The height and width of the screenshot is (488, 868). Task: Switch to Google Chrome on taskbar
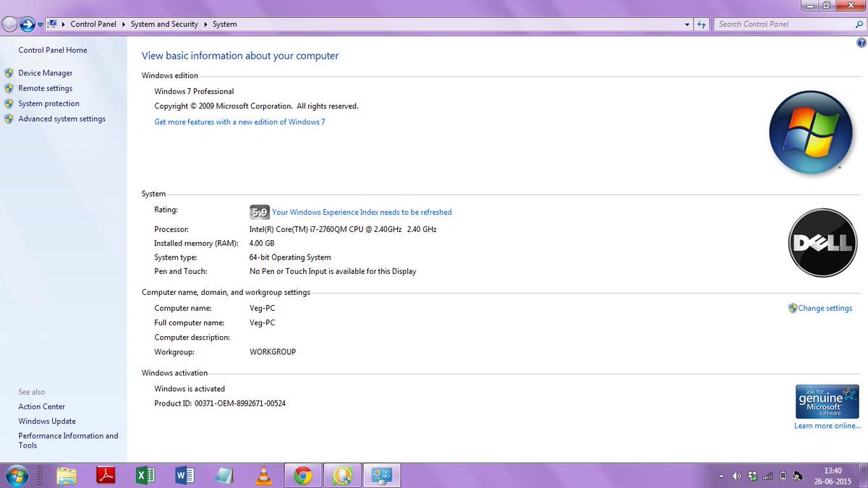click(303, 475)
